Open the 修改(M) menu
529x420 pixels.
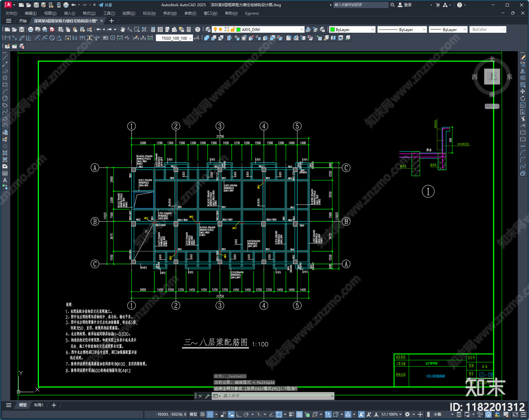pos(170,13)
